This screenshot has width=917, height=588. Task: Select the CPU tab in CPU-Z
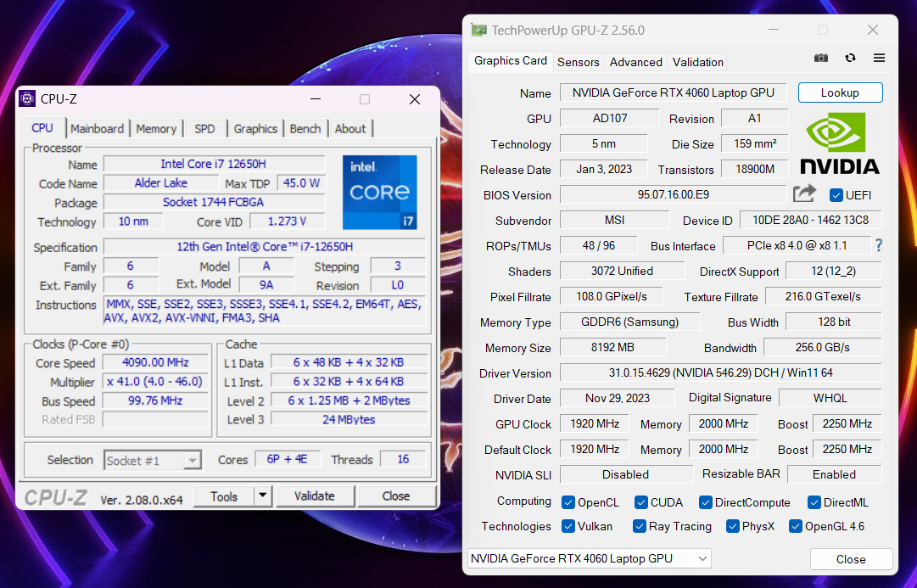tap(42, 127)
